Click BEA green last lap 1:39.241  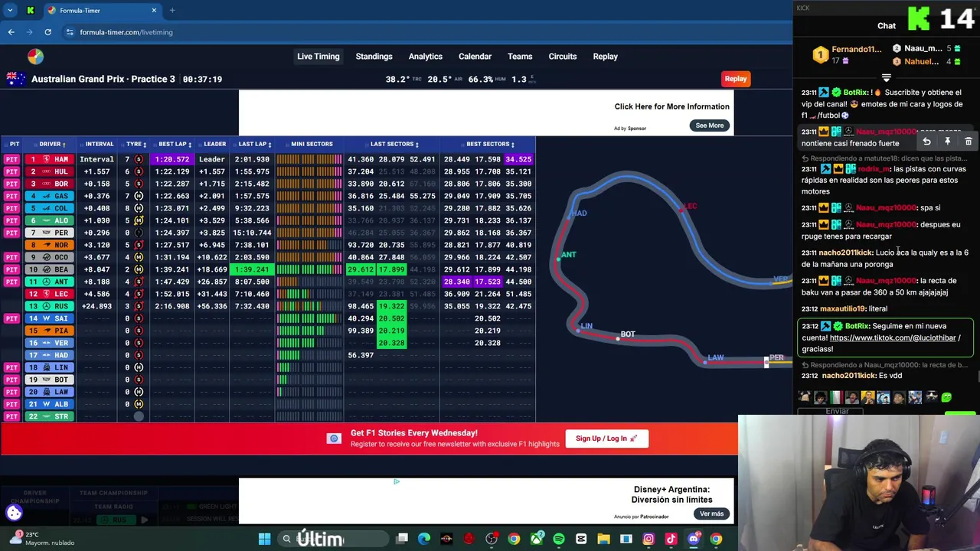[253, 269]
